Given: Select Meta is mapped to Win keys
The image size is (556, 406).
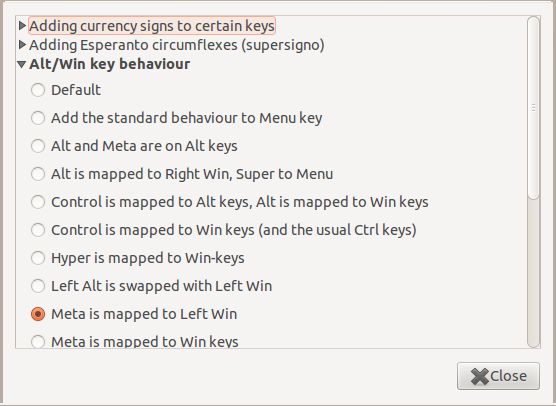Looking at the screenshot, I should pos(38,342).
